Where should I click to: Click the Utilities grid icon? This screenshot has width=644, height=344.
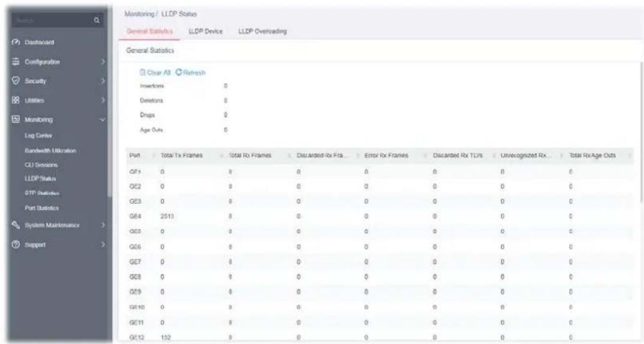16,100
